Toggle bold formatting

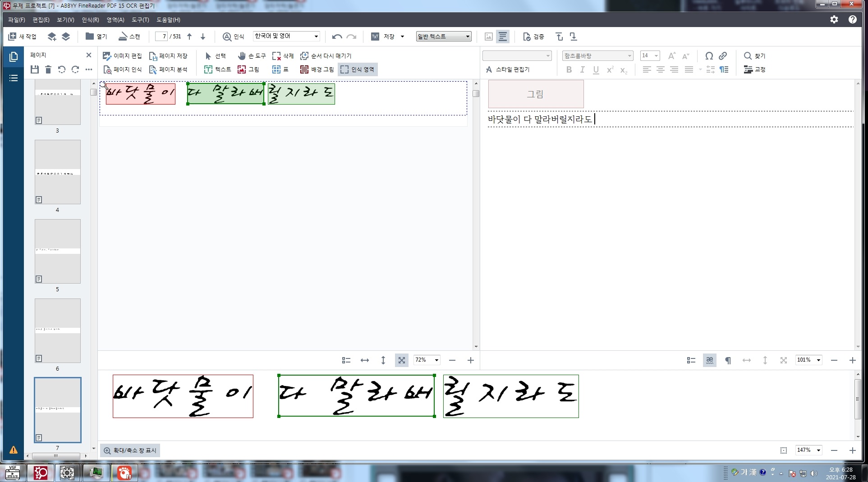click(x=569, y=69)
